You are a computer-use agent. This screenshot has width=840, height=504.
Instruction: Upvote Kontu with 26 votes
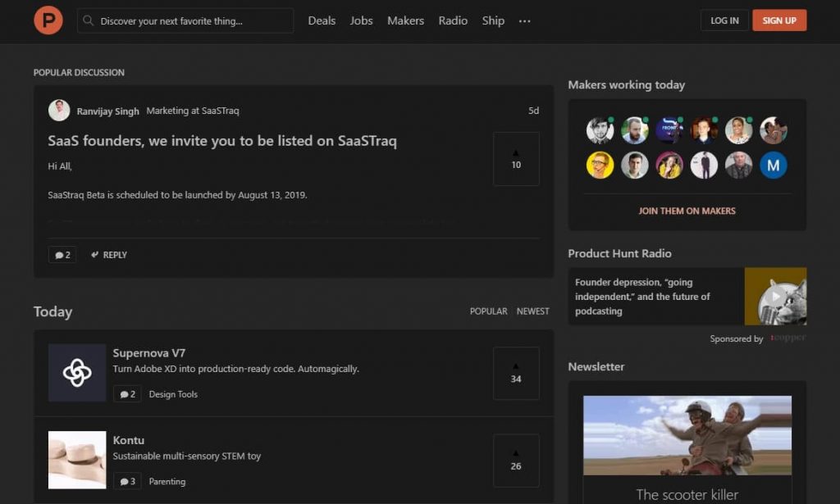(x=516, y=460)
